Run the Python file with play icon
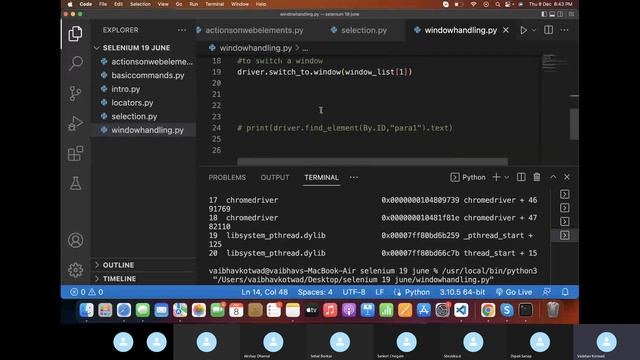 [x=523, y=30]
